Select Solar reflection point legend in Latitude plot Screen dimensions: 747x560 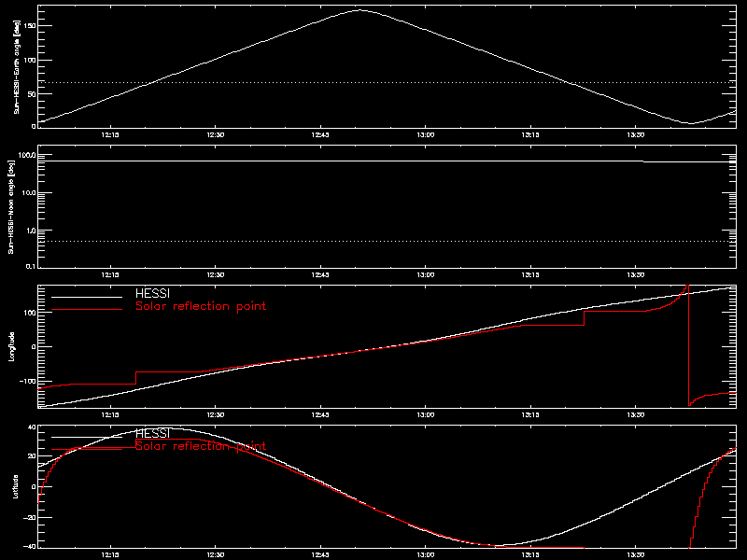(201, 446)
